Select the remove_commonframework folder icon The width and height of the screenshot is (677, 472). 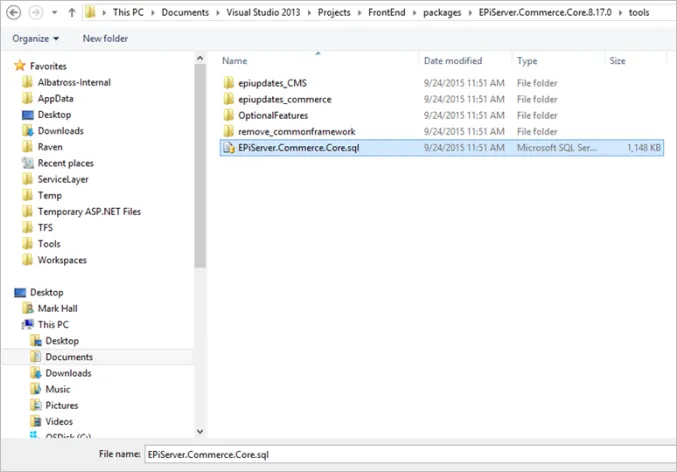pyautogui.click(x=229, y=131)
